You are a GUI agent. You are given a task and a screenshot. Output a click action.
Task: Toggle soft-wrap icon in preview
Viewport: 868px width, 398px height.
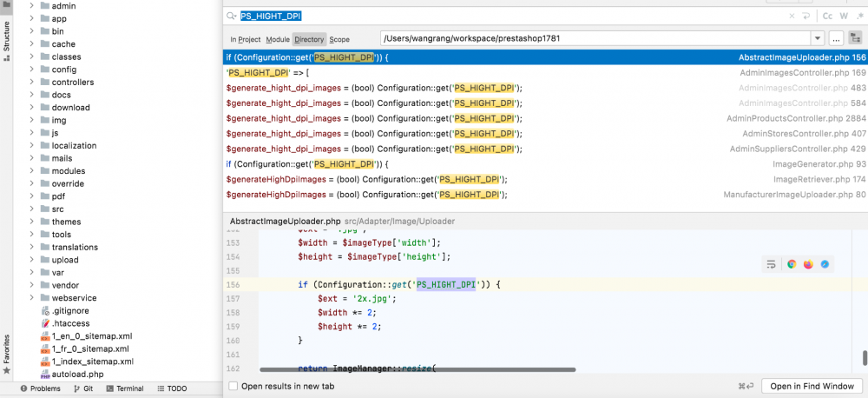point(771,264)
